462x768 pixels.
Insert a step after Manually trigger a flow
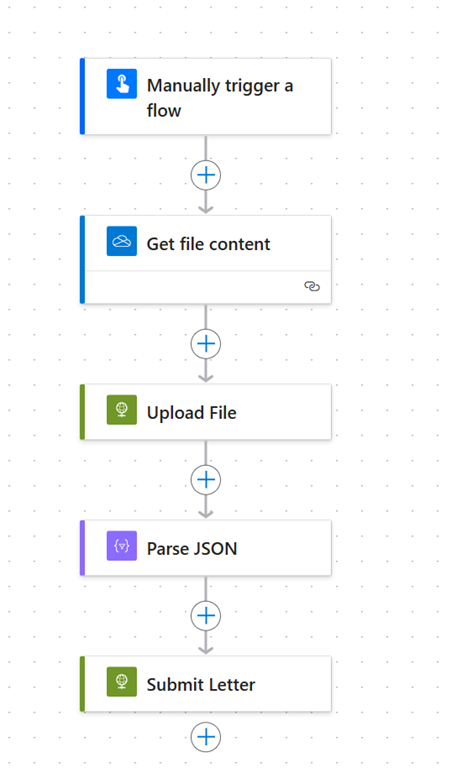[206, 175]
